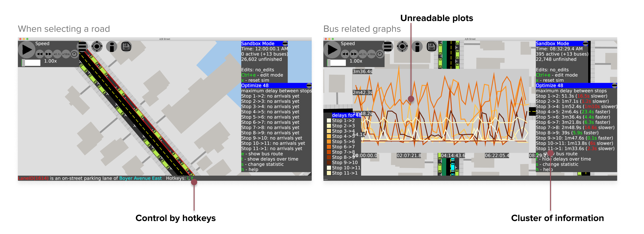Click the 3m36.4s y-axis label on the plot
The width and height of the screenshot is (644, 234).
point(362,72)
